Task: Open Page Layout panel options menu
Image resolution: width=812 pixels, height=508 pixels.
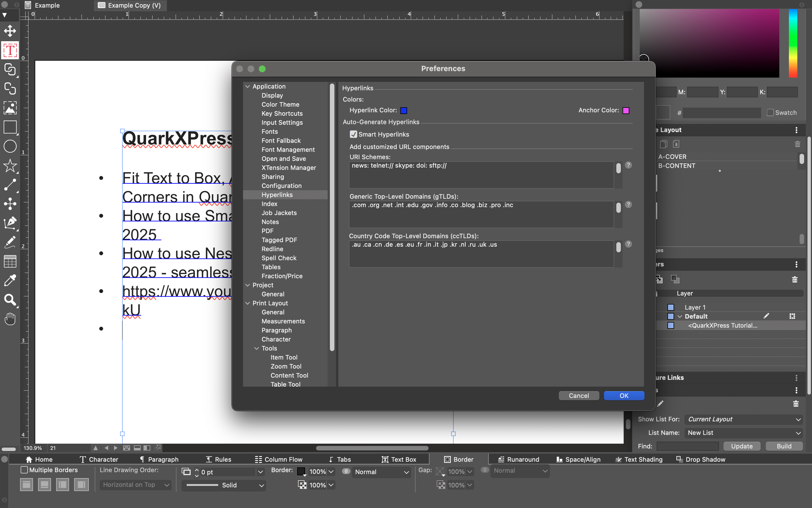Action: (x=796, y=130)
